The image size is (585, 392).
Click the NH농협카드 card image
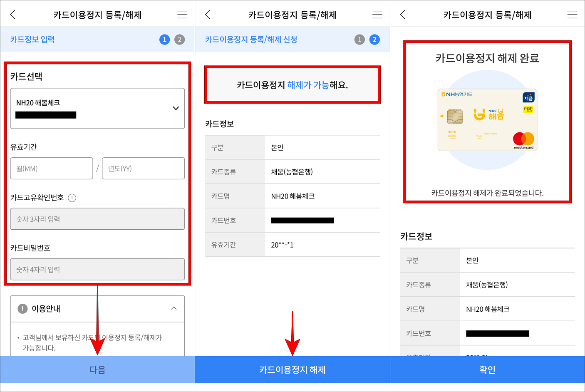point(487,120)
